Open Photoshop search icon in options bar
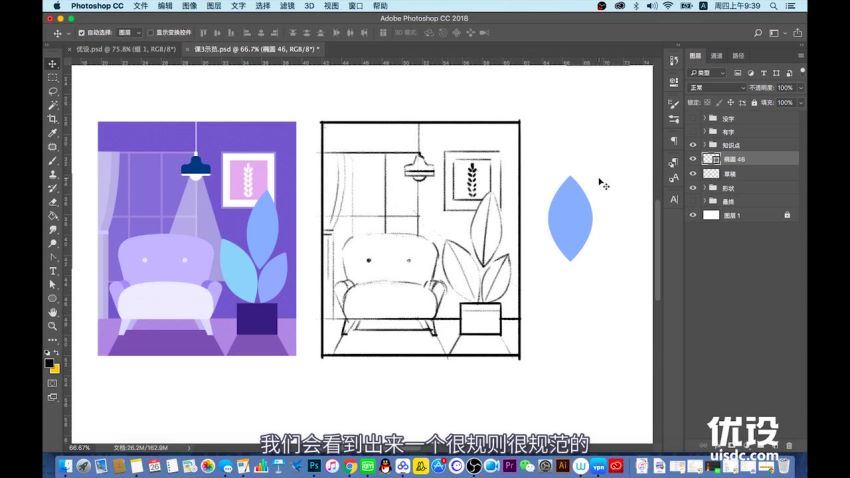The image size is (850, 478). [758, 33]
